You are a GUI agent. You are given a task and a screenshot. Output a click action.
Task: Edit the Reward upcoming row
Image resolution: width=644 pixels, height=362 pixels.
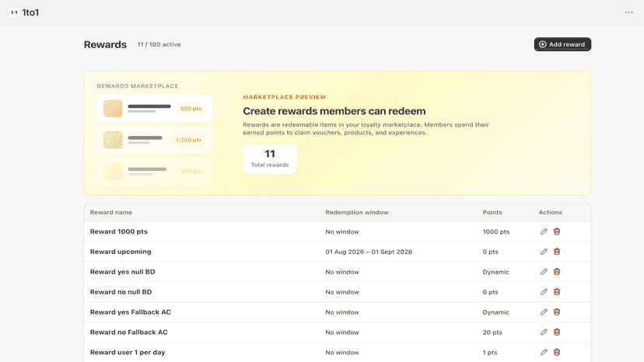pos(544,252)
